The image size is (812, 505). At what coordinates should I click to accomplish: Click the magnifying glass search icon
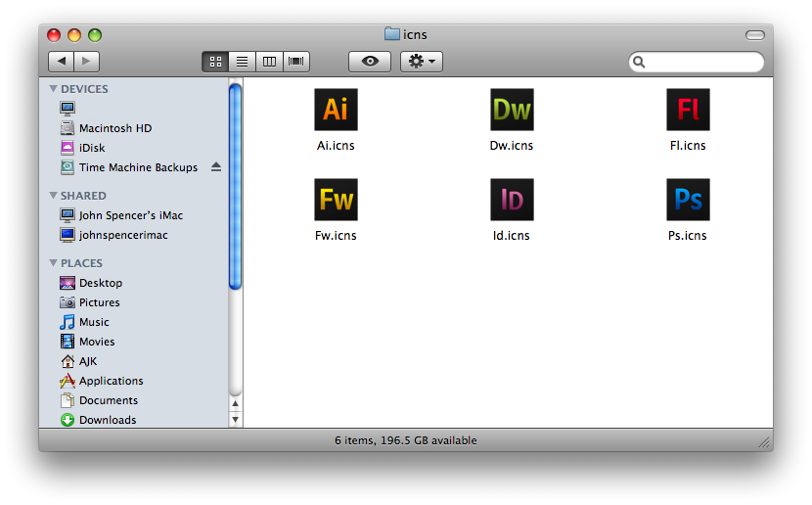click(x=639, y=63)
